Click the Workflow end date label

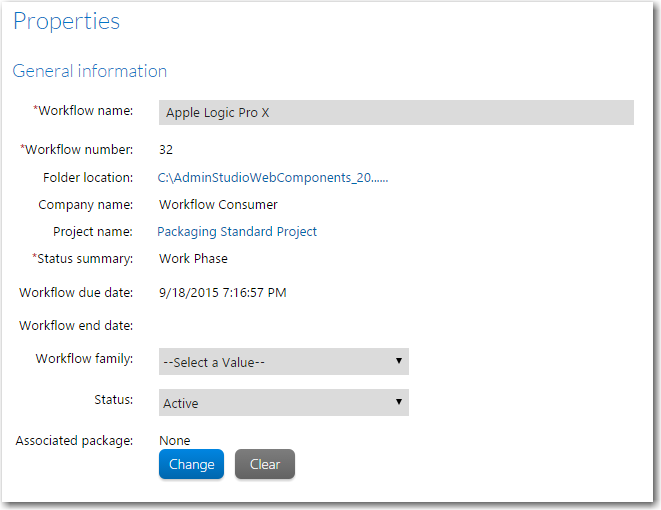click(x=76, y=325)
